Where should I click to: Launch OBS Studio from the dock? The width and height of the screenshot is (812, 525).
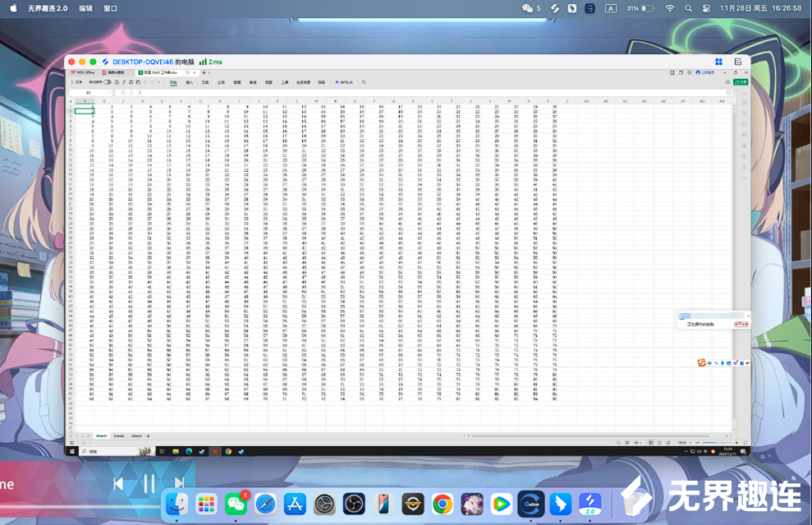pyautogui.click(x=354, y=504)
